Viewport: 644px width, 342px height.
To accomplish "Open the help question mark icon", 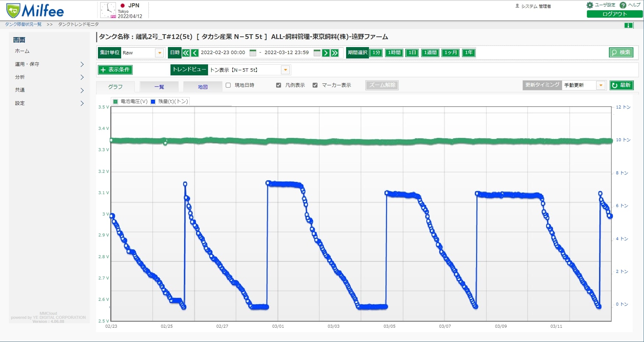I will tap(623, 5).
